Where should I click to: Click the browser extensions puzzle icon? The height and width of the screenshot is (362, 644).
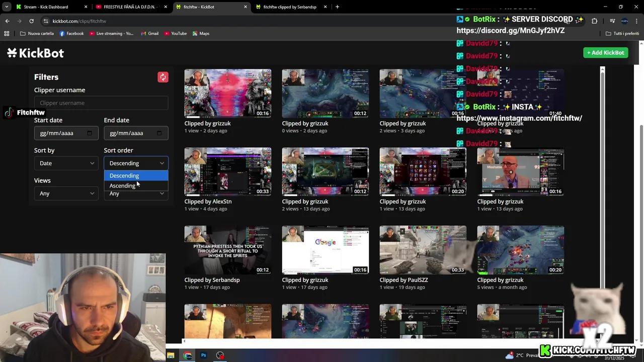tap(595, 21)
